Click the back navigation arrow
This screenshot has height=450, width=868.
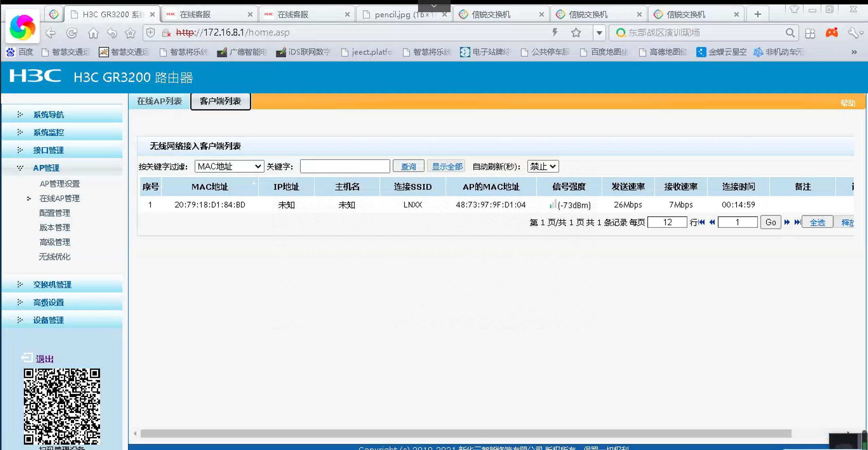pyautogui.click(x=51, y=33)
